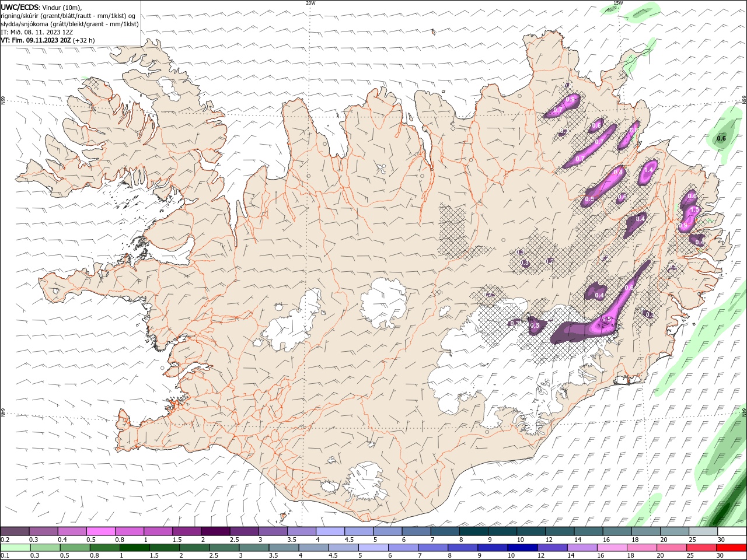Pick the 5 swatch in top legend row
The height and width of the screenshot is (560, 747).
pos(387,531)
